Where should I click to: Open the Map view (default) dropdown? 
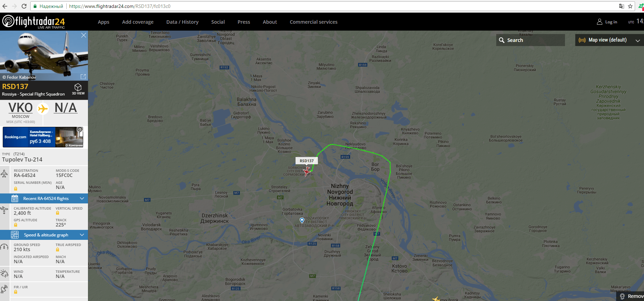click(x=609, y=40)
